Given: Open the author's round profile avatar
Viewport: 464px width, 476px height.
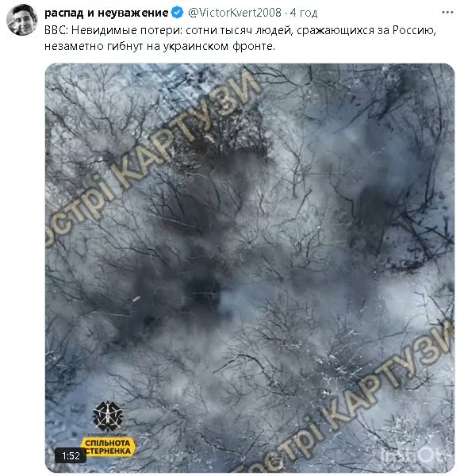Looking at the screenshot, I should point(21,21).
